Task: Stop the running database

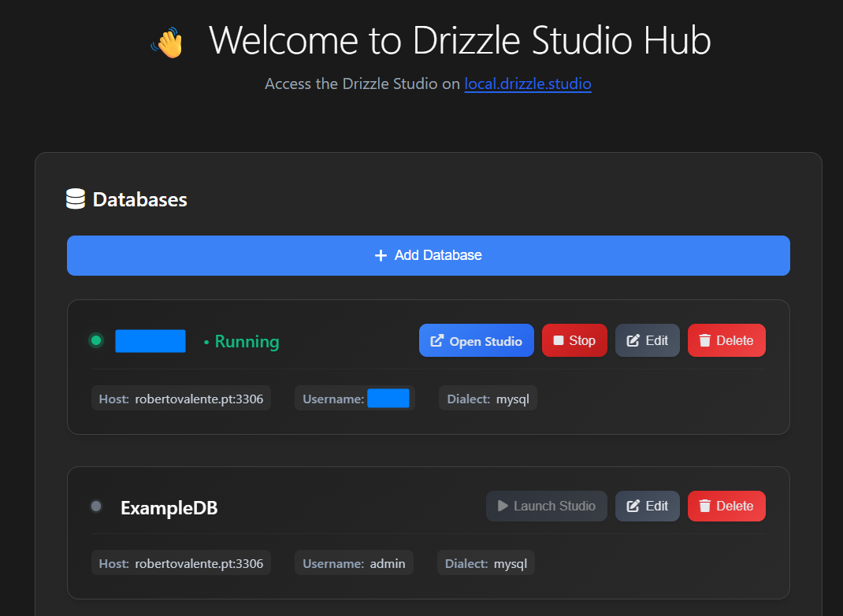Action: 574,340
